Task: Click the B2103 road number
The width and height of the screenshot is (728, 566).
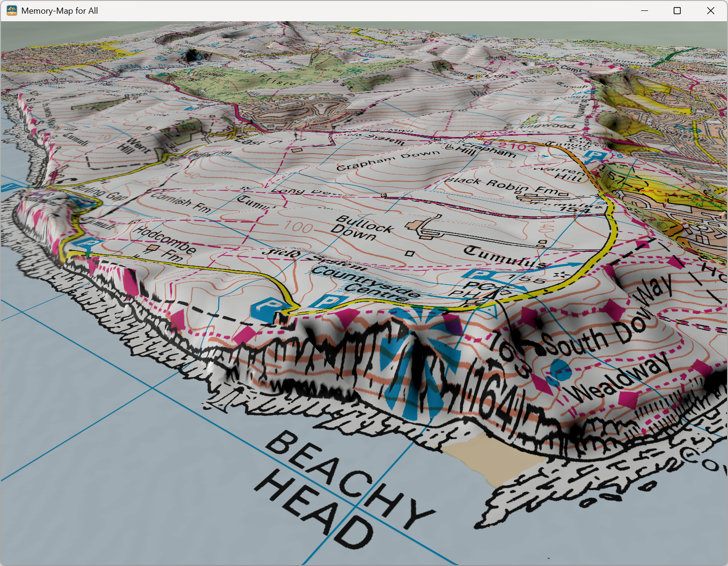Action: [510, 146]
